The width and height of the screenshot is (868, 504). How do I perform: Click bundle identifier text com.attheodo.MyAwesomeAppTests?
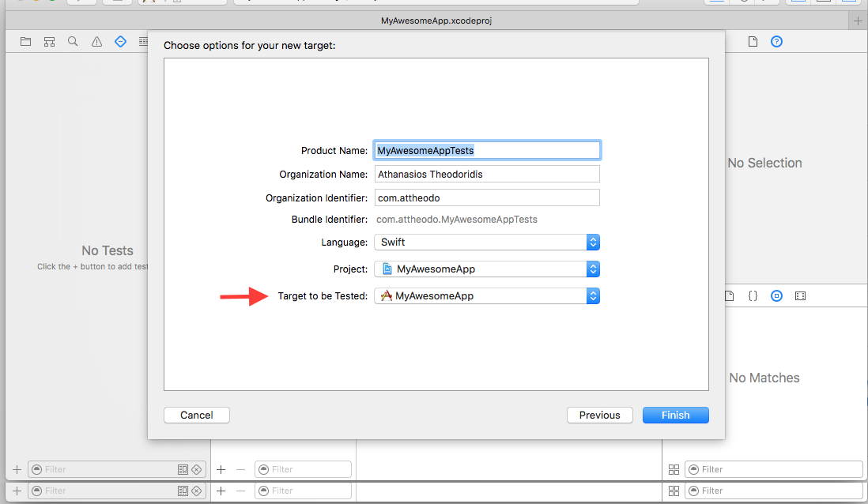click(x=457, y=220)
